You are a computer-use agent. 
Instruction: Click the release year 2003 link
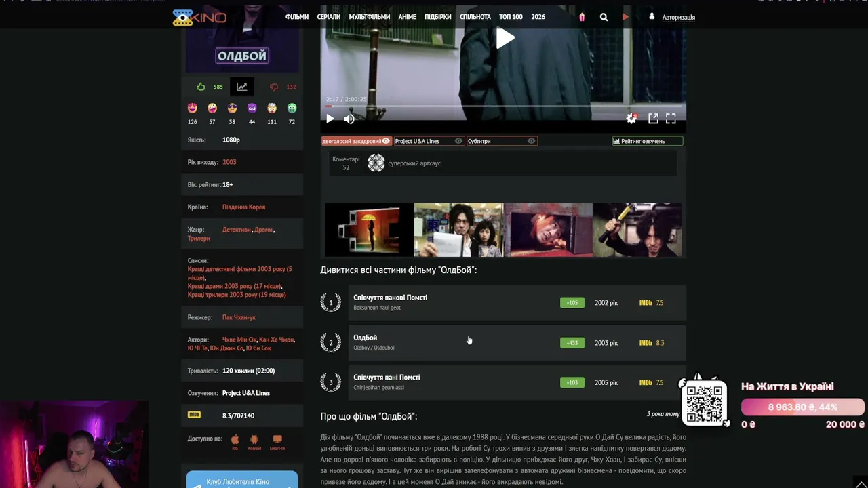click(229, 162)
